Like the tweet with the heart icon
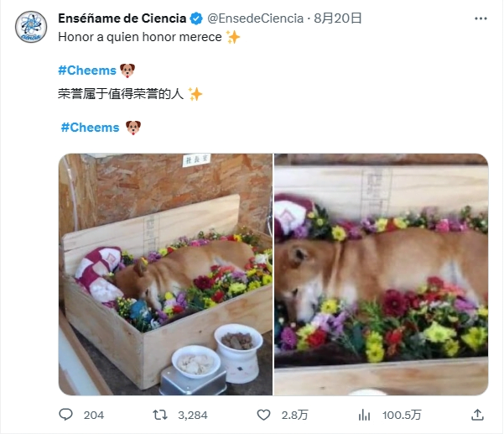This screenshot has width=504, height=434. coord(263,415)
